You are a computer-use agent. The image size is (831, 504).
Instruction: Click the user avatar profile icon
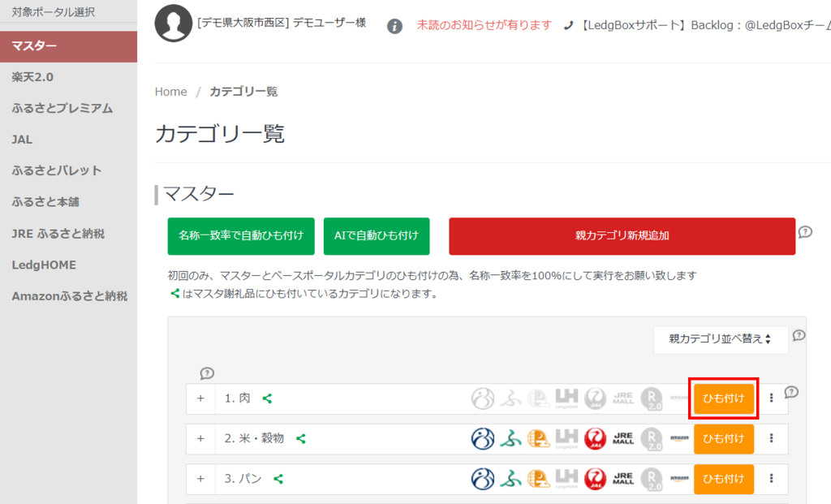pyautogui.click(x=173, y=24)
